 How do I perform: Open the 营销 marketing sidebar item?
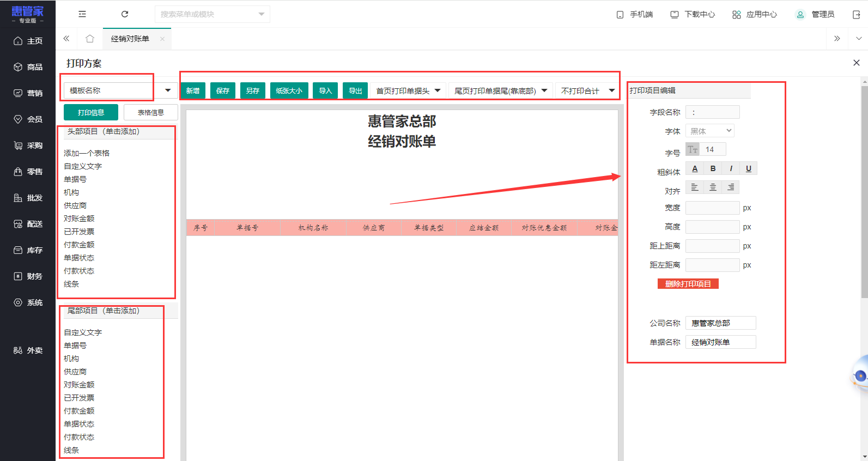[x=28, y=93]
